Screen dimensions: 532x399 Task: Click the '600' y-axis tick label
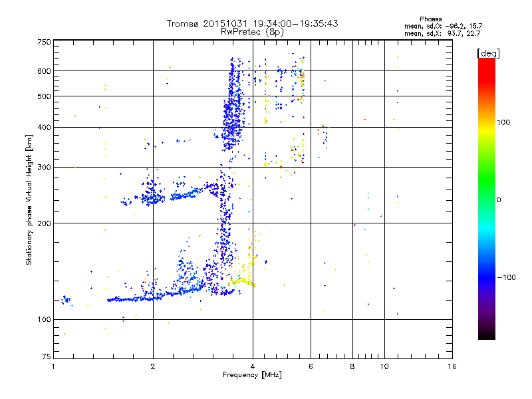point(44,71)
